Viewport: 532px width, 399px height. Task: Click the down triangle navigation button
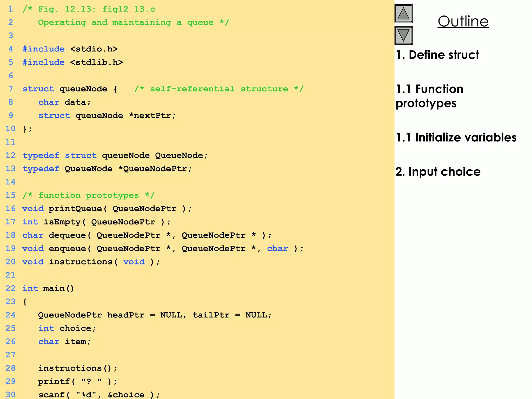pyautogui.click(x=403, y=35)
